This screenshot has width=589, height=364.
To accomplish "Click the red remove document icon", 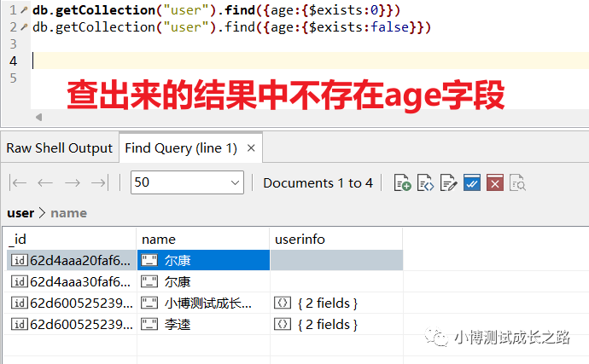I will click(x=495, y=182).
